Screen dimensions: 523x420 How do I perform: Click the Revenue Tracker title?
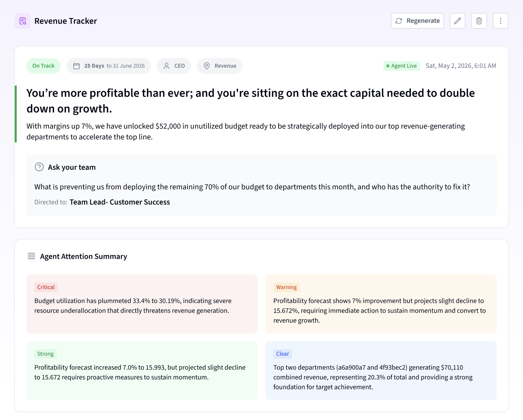click(66, 21)
